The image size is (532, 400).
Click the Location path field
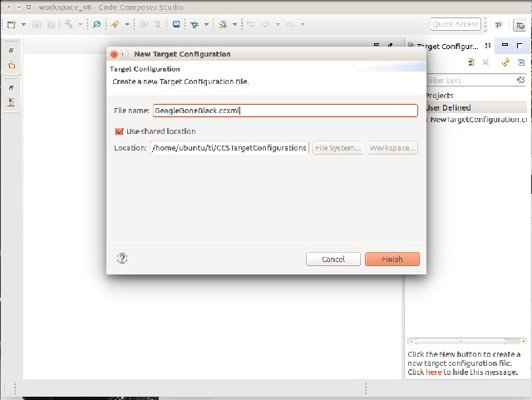tap(229, 148)
